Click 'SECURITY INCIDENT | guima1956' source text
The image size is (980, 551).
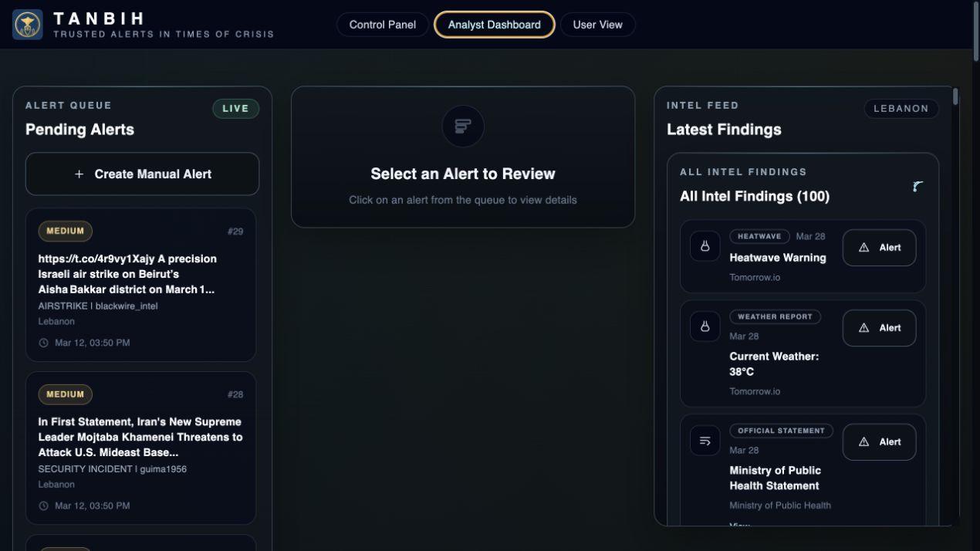click(x=113, y=469)
